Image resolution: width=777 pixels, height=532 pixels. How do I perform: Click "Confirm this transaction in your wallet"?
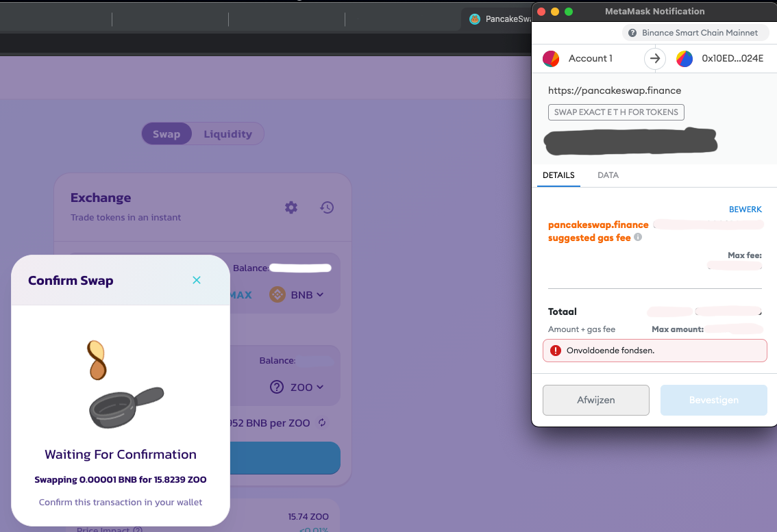[x=121, y=503]
